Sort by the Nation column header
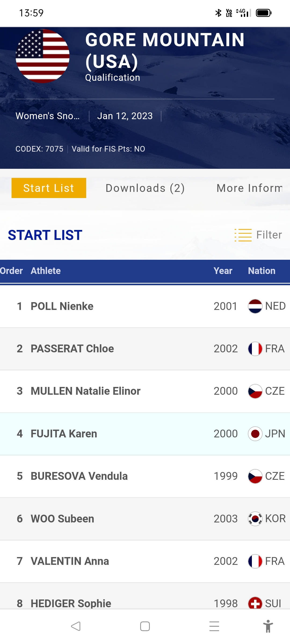This screenshot has width=290, height=644. [x=262, y=271]
